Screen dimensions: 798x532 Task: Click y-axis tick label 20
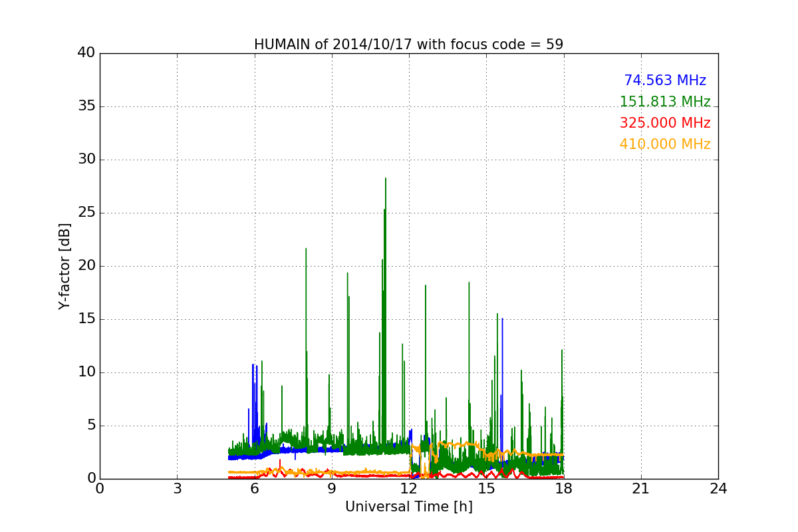coord(86,266)
